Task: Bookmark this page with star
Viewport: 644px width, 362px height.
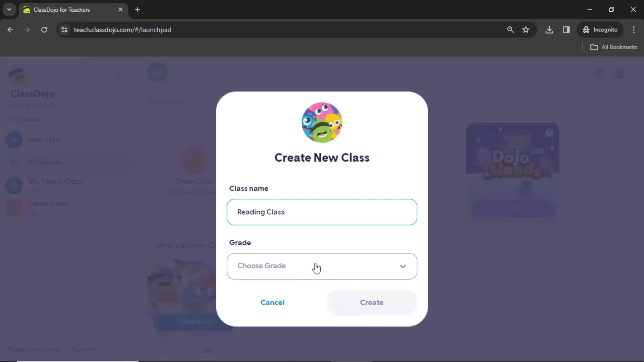Action: pyautogui.click(x=526, y=30)
